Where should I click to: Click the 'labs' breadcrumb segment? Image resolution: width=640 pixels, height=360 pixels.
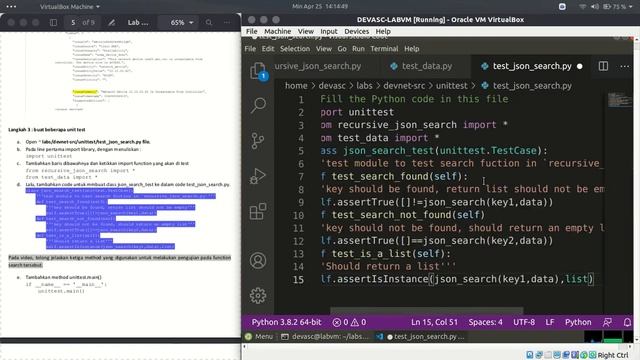tap(364, 86)
